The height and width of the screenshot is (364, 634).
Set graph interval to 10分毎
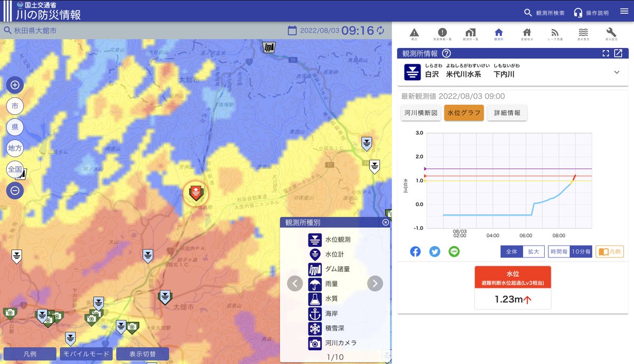tap(581, 252)
